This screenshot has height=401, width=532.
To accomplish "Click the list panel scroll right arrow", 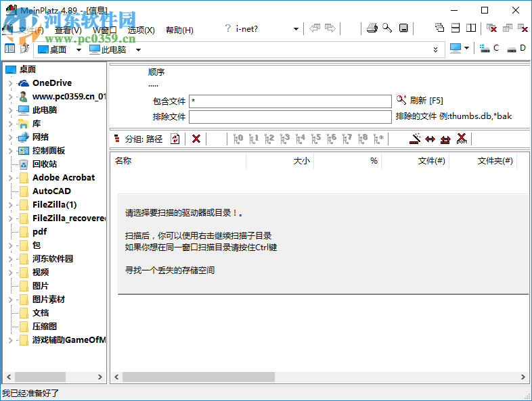I will [523, 377].
